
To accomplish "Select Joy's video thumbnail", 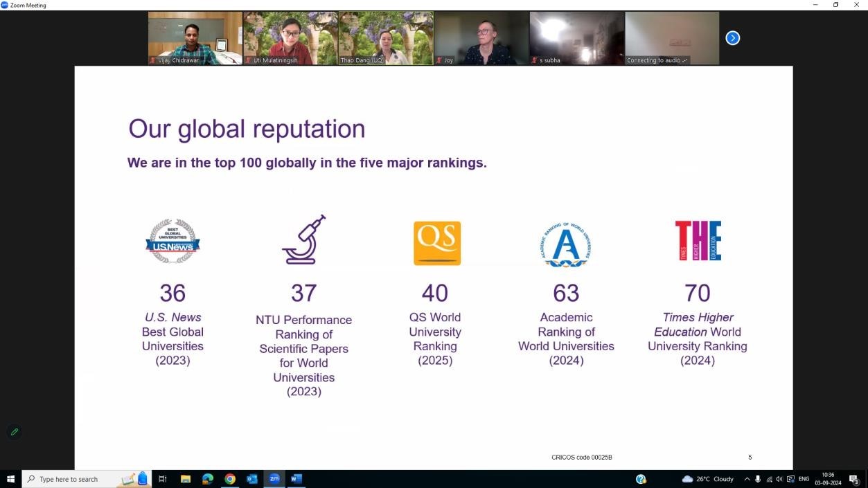I will (481, 38).
